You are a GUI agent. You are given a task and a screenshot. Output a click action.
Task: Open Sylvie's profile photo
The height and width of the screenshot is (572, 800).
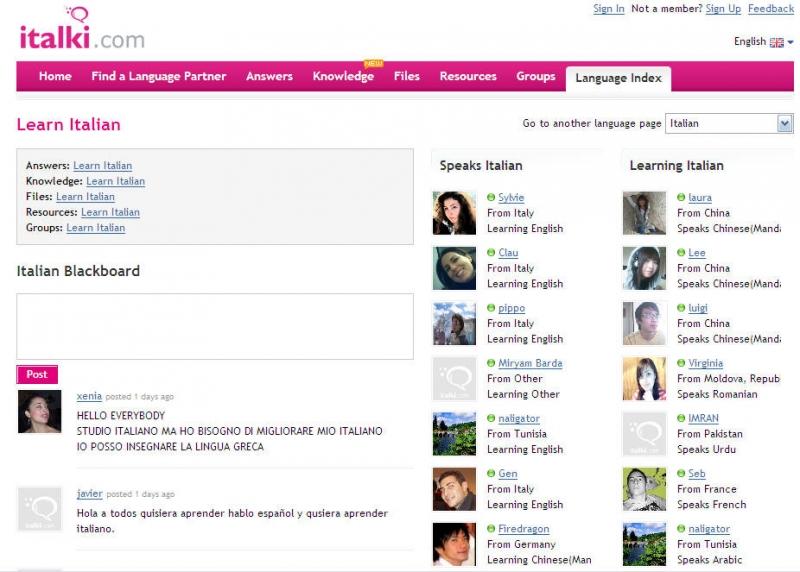(x=454, y=213)
